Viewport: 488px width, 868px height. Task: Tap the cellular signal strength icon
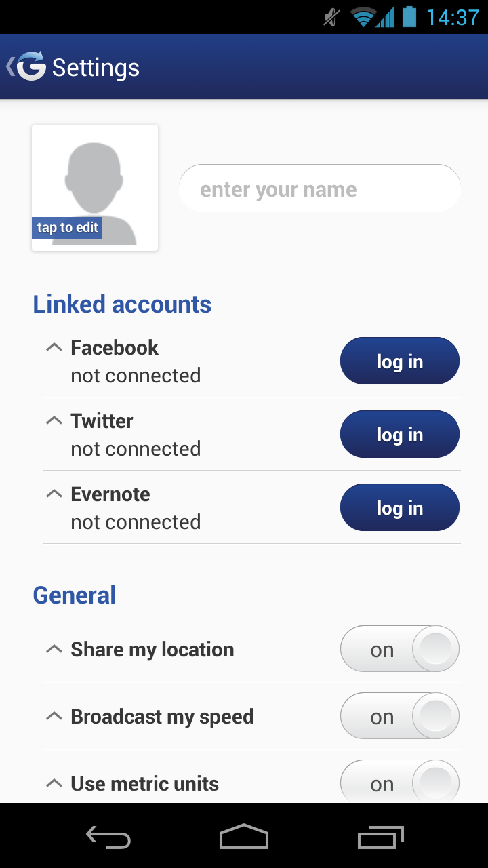click(386, 17)
